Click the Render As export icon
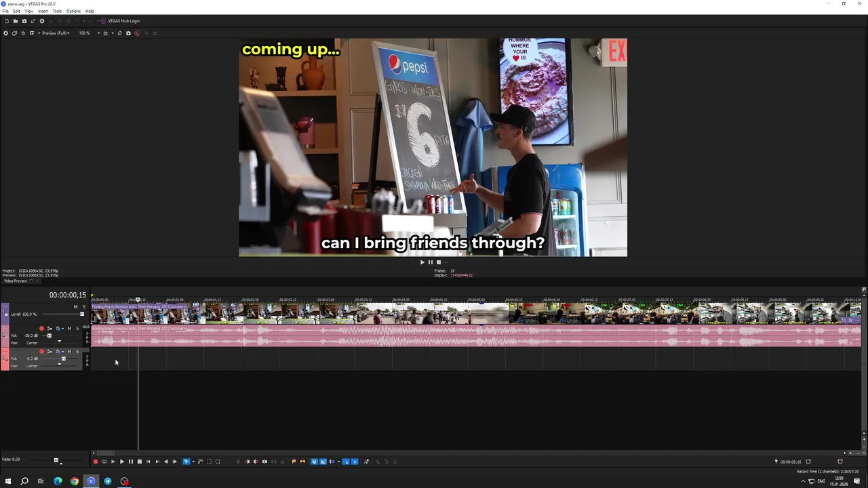The width and height of the screenshot is (868, 488). [33, 21]
